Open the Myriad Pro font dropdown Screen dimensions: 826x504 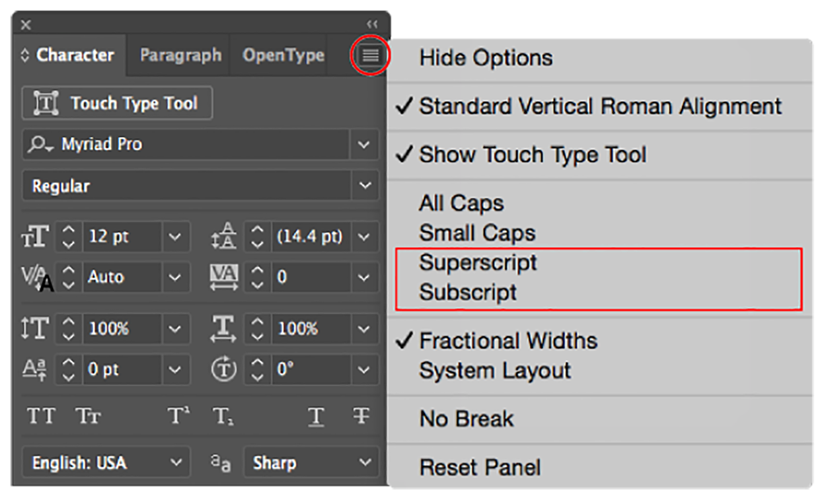point(364,145)
